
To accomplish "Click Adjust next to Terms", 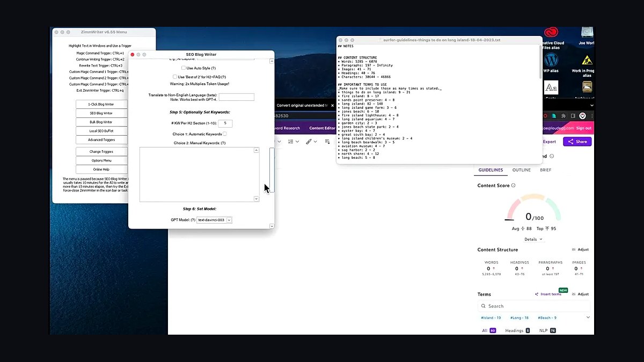I will coord(580,294).
